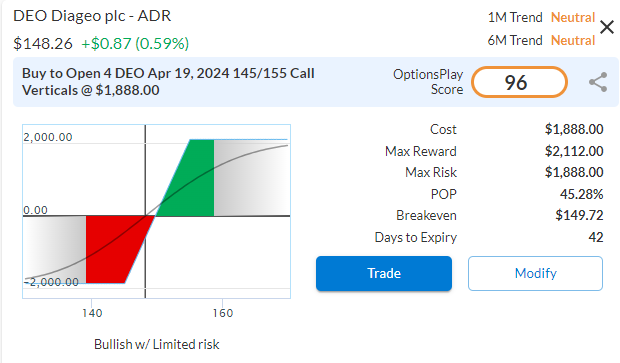The image size is (620, 363).
Task: Click the 6M Trend Neutral indicator
Action: [541, 40]
